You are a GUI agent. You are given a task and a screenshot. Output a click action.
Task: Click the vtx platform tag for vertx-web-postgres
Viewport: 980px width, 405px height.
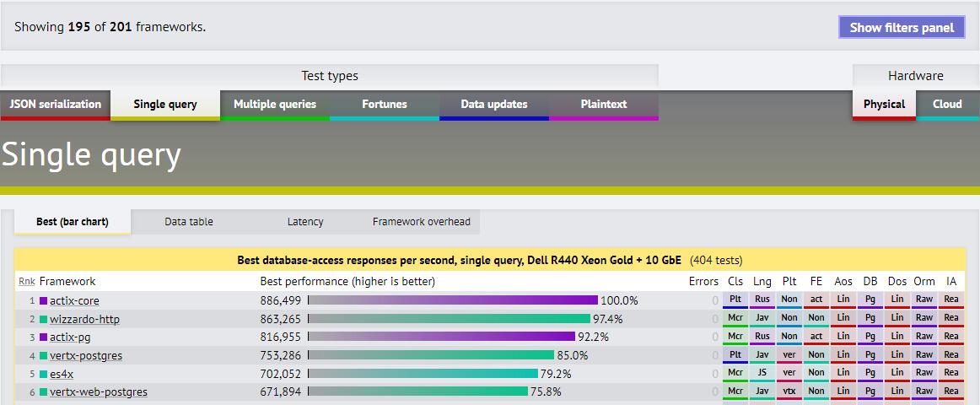click(x=789, y=391)
